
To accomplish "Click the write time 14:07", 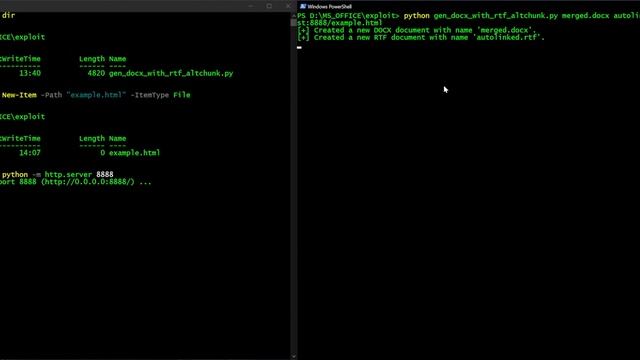I will 30,153.
